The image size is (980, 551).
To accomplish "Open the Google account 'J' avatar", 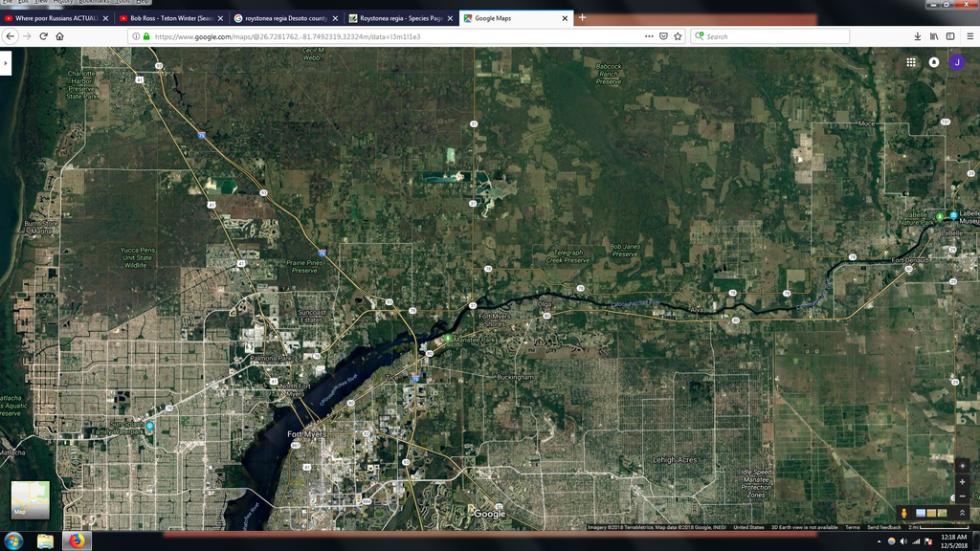I will 957,62.
